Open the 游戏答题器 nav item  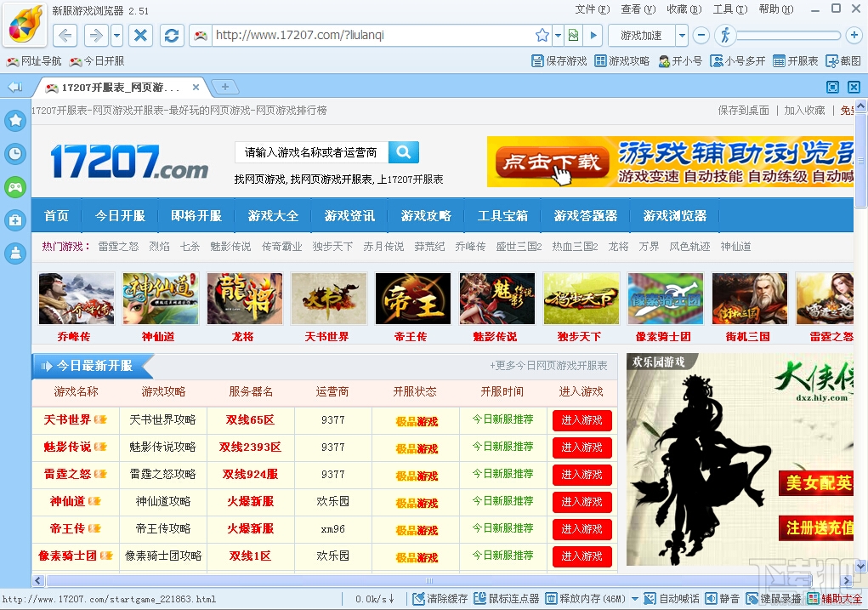[585, 215]
